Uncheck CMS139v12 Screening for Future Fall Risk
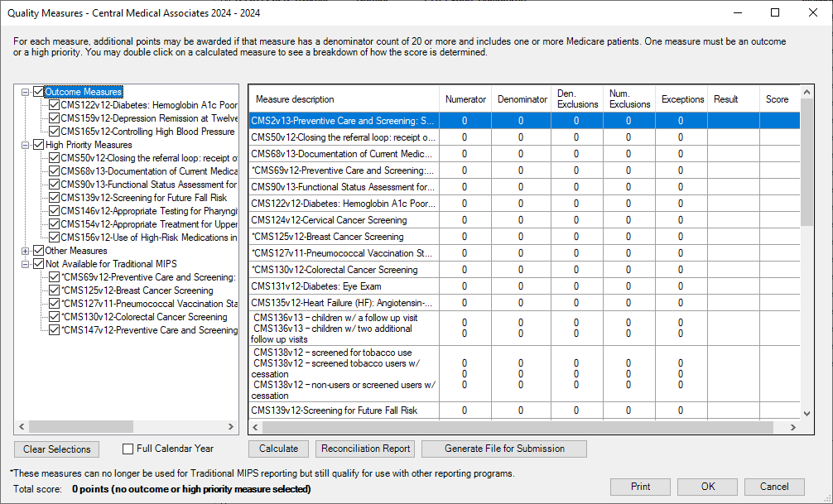Screen dimensions: 833x504 tap(55, 198)
